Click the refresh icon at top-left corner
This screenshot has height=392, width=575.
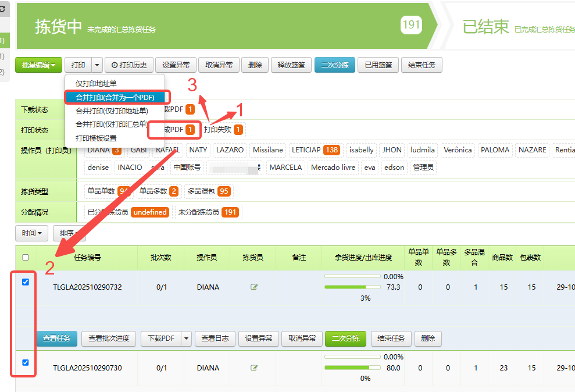(2, 10)
